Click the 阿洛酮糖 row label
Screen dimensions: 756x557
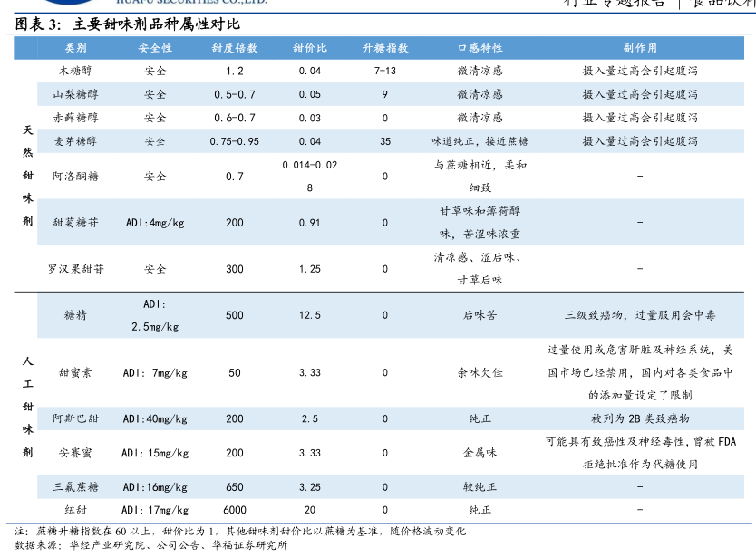click(x=76, y=177)
